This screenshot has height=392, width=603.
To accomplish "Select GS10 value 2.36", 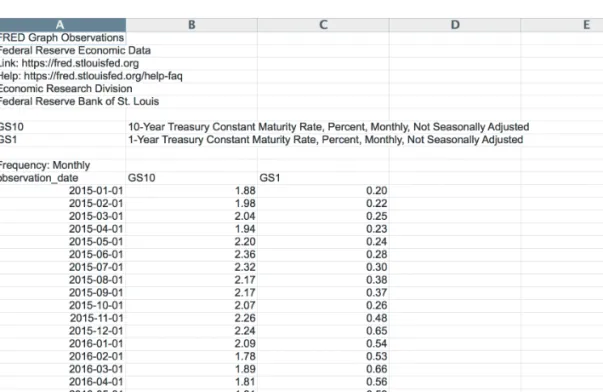I will point(192,254).
